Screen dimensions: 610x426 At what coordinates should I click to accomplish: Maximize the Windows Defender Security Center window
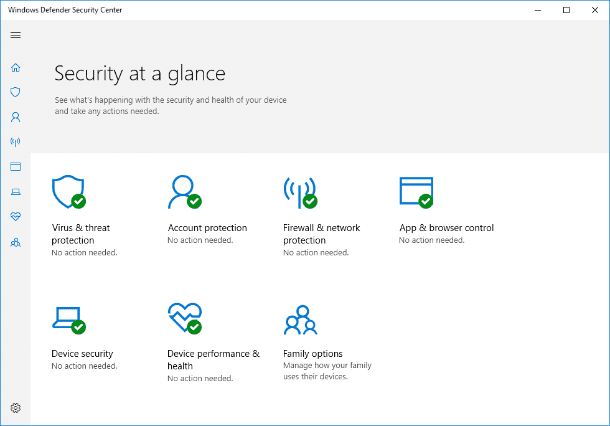566,10
